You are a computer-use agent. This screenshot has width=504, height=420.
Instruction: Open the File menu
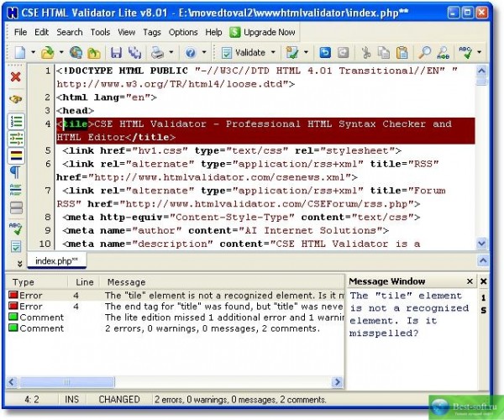tap(20, 32)
